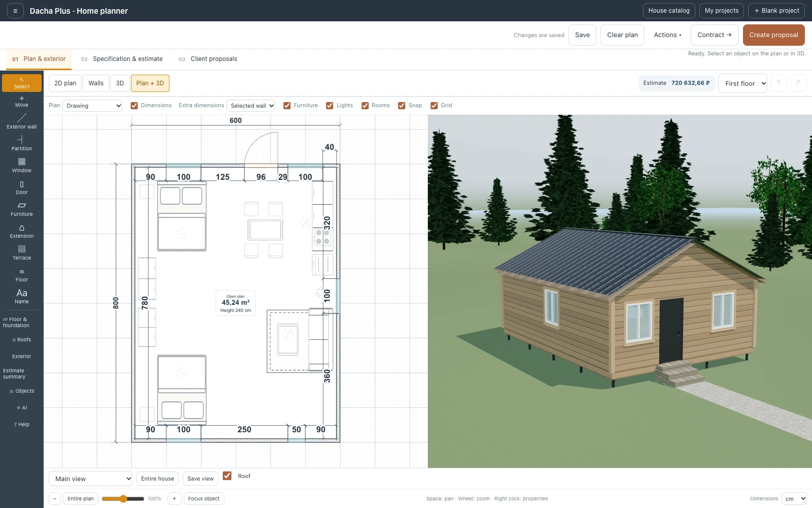Expand Extra dimensions Selected wall dropdown
Screen dimensions: 812x508
point(251,106)
